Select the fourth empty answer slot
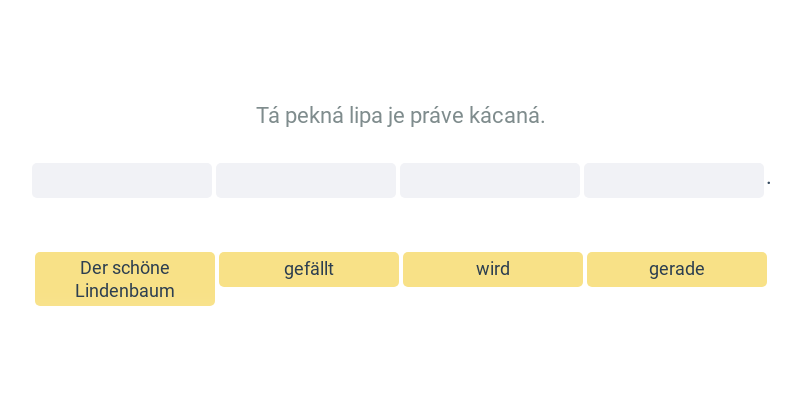The image size is (800, 400). tap(674, 180)
